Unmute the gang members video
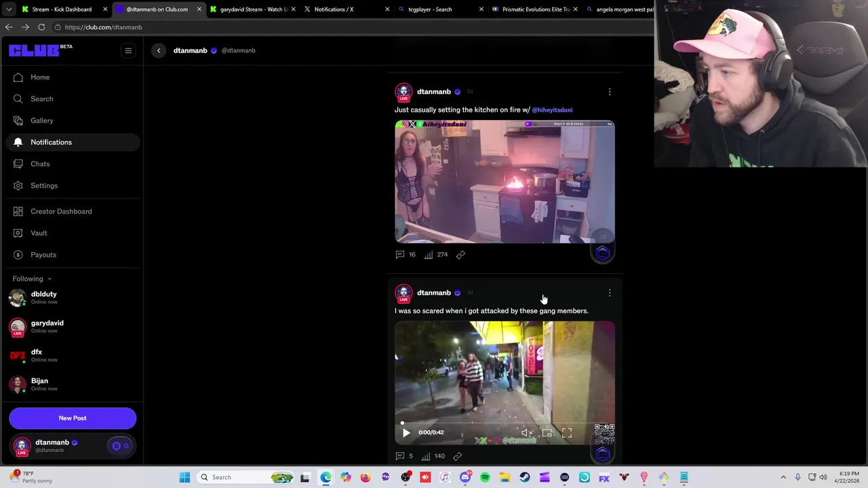This screenshot has height=488, width=868. [x=527, y=432]
